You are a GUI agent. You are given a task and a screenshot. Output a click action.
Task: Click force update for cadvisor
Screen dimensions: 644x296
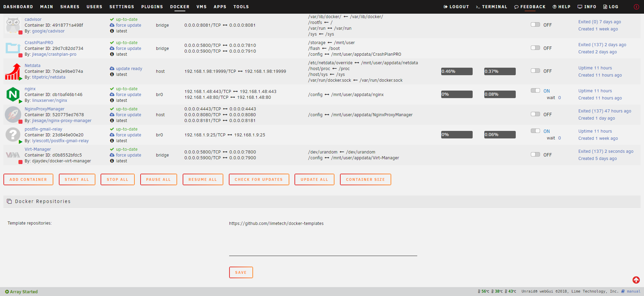(x=129, y=25)
